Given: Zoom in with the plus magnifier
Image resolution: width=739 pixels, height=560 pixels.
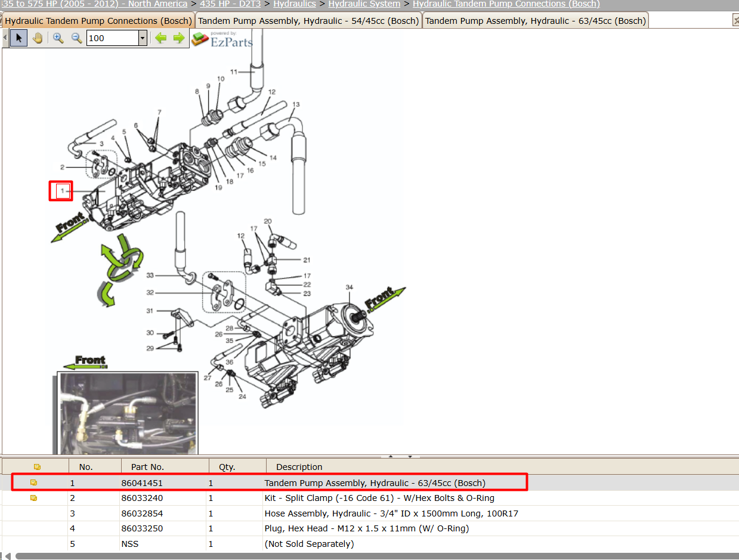Looking at the screenshot, I should [58, 38].
